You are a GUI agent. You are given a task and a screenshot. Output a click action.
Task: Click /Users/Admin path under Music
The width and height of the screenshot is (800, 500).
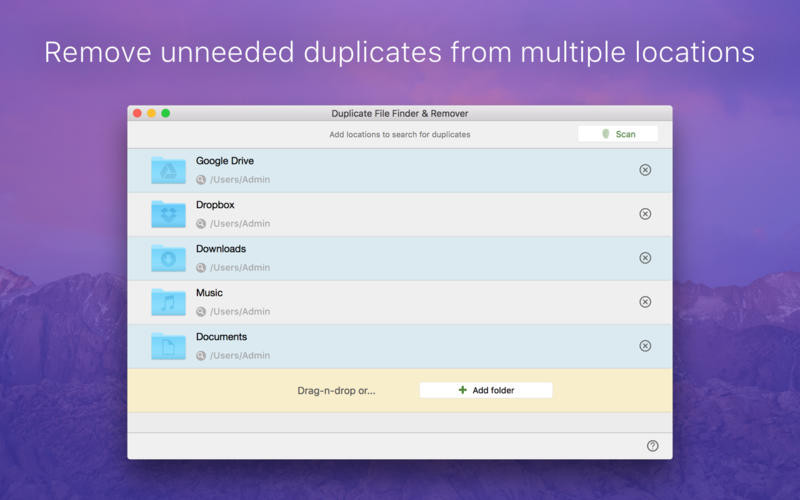coord(240,311)
